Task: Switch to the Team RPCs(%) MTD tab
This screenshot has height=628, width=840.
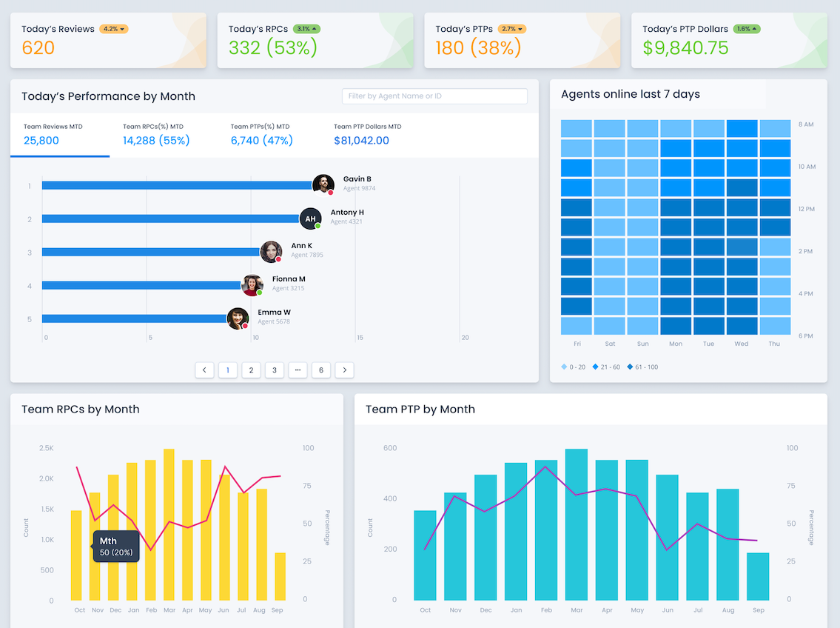Action: coord(156,132)
